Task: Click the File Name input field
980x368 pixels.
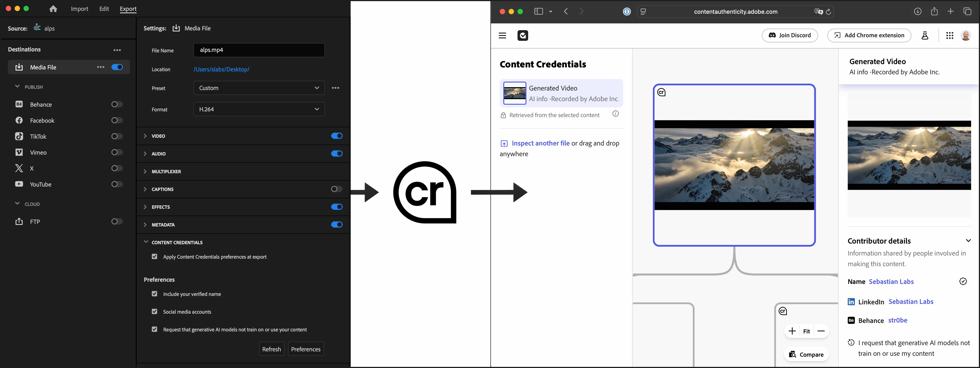Action: pos(259,50)
